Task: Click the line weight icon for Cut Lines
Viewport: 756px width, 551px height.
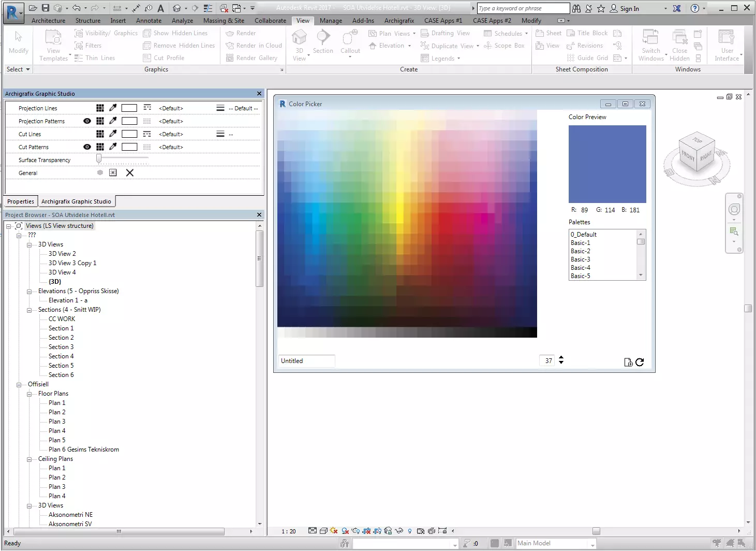Action: 220,134
